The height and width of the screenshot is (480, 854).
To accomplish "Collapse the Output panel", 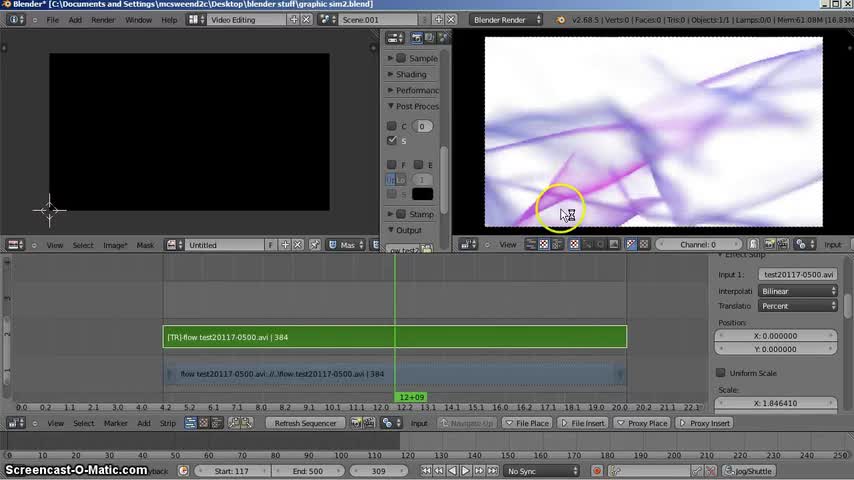I will pyautogui.click(x=391, y=230).
